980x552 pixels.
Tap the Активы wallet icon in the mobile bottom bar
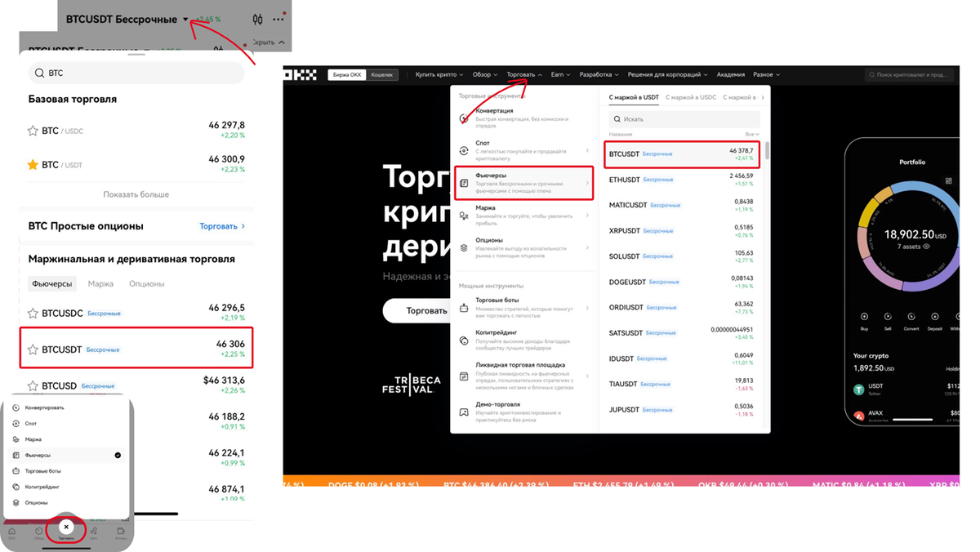tap(121, 532)
